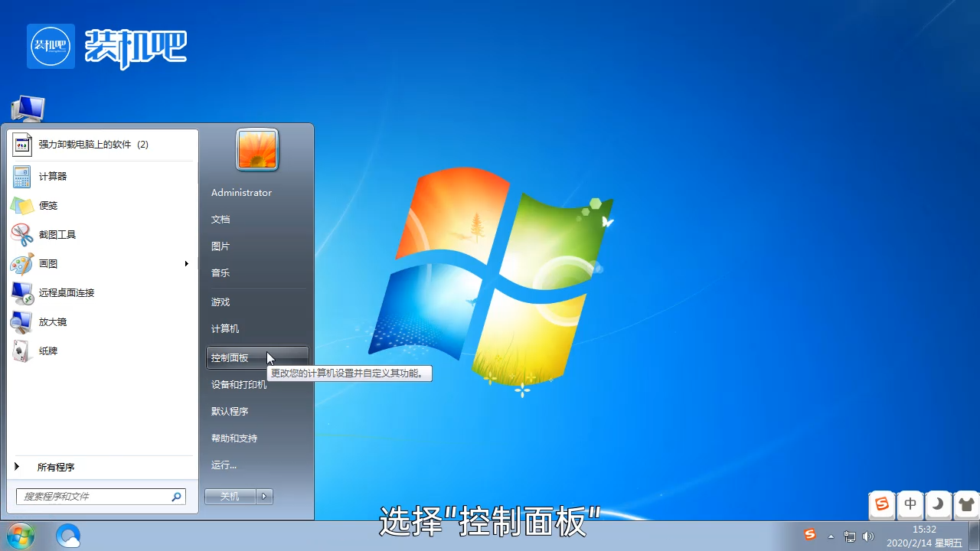Show hidden system tray icons arrow
The width and height of the screenshot is (980, 551).
831,536
